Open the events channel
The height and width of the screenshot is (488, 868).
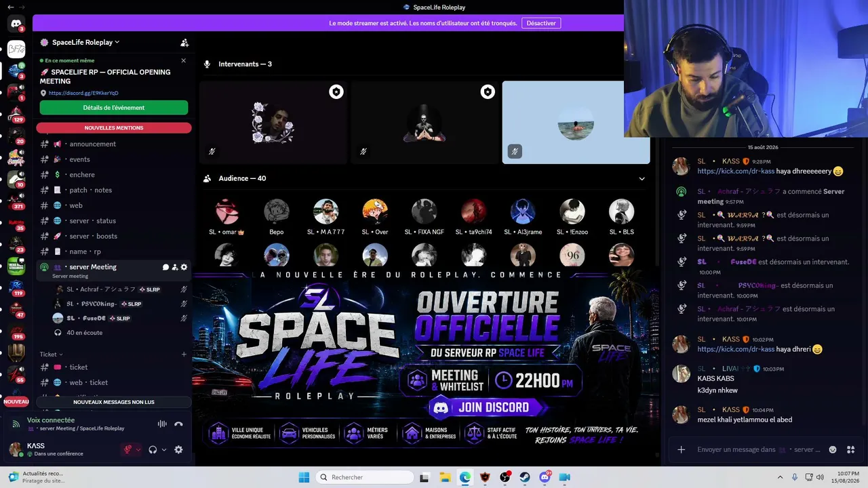(x=114, y=159)
